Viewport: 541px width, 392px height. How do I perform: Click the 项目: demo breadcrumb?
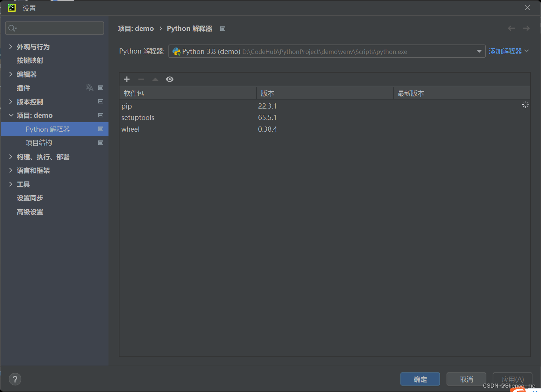tap(136, 29)
